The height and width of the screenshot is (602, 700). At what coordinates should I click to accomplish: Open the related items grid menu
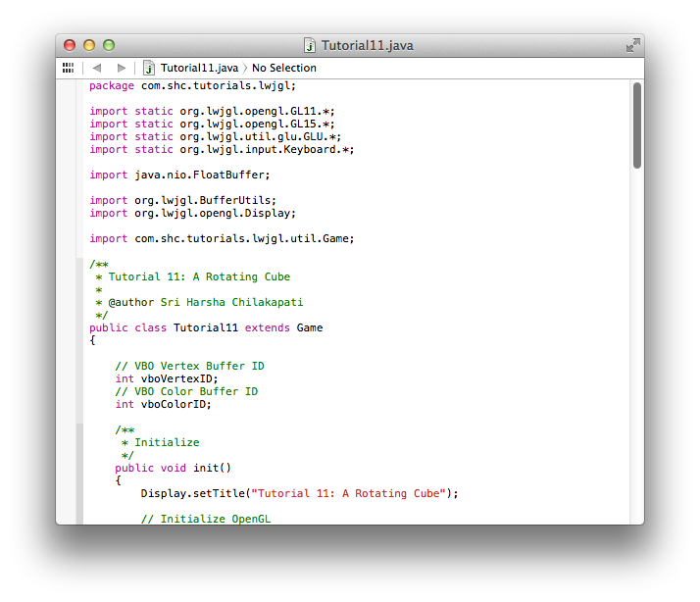(68, 68)
